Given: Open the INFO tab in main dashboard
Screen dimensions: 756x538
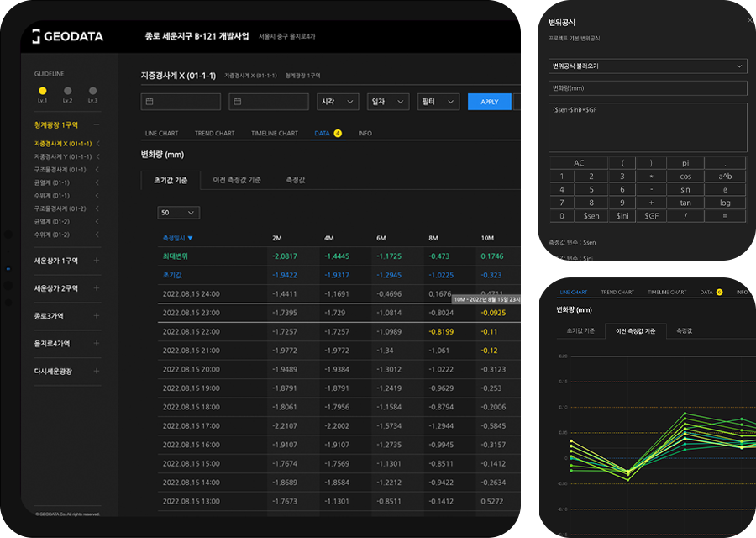Looking at the screenshot, I should (365, 133).
